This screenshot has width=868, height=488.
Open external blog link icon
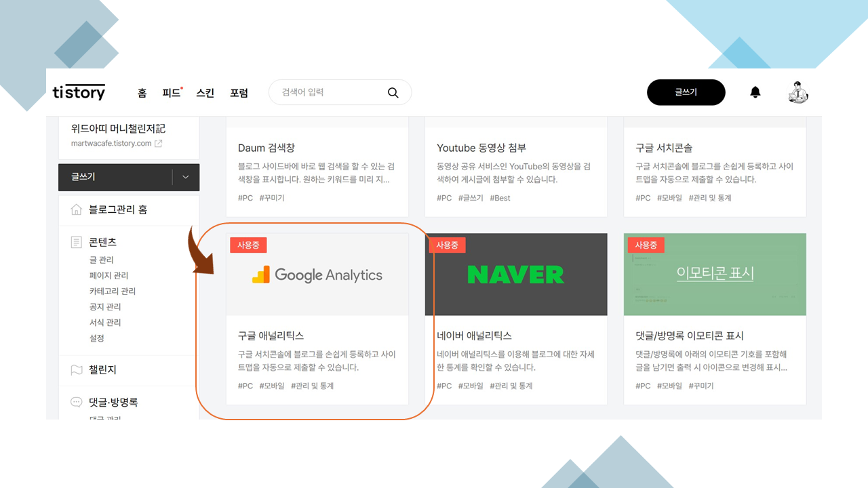click(x=159, y=144)
